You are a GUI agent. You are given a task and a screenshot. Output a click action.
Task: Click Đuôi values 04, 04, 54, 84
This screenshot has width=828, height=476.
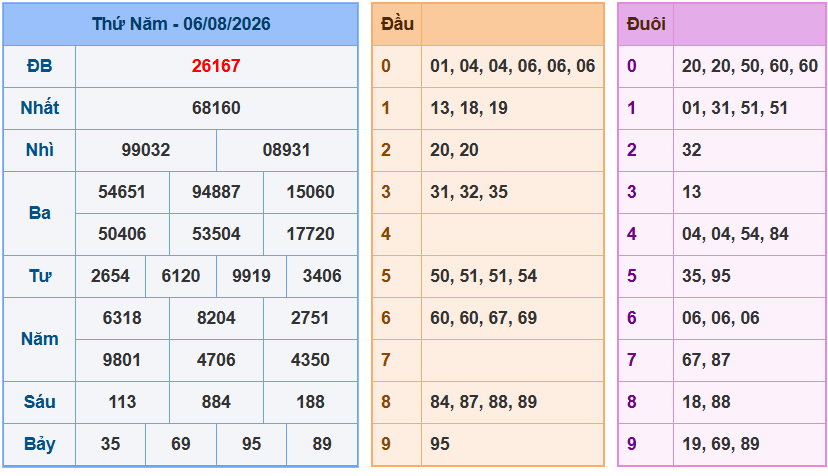[x=735, y=234]
